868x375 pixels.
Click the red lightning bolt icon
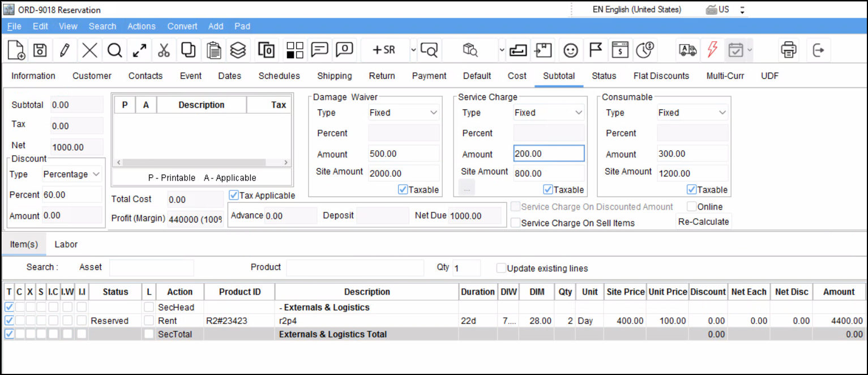click(x=713, y=50)
